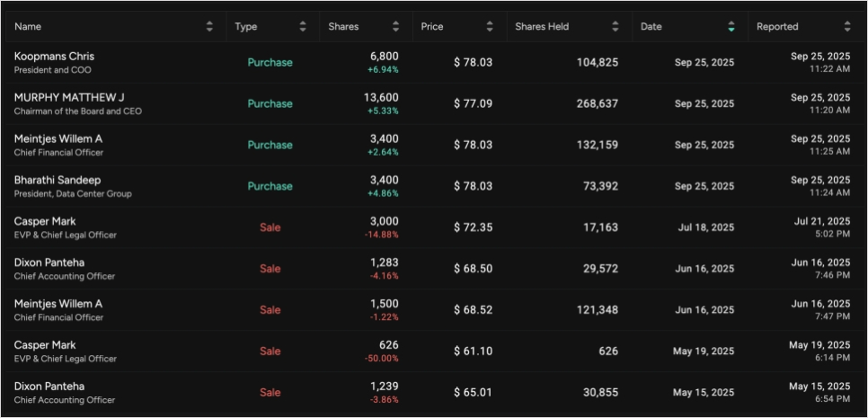This screenshot has height=418, width=868.
Task: Select the Reported column header text
Action: click(x=777, y=27)
